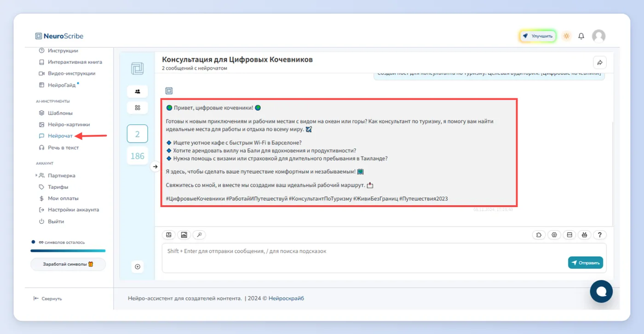Share the chat with the arrow icon
The width and height of the screenshot is (644, 334).
coord(599,62)
